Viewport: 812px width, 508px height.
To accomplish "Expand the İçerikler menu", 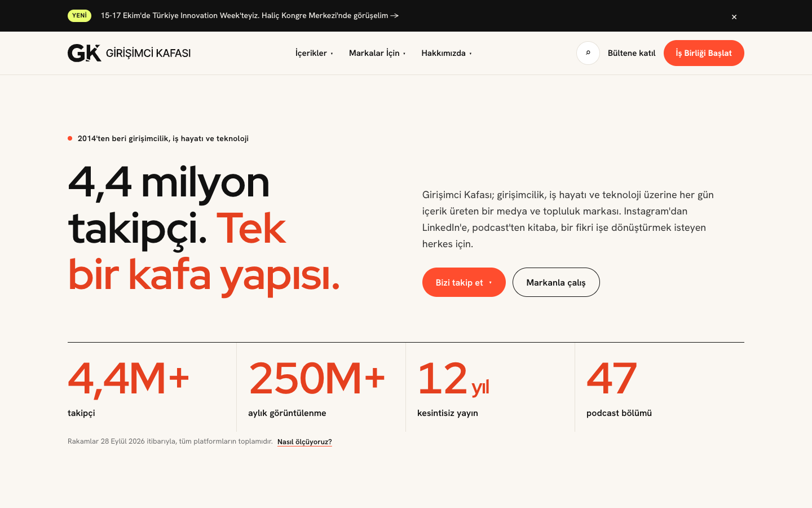I will pyautogui.click(x=314, y=53).
